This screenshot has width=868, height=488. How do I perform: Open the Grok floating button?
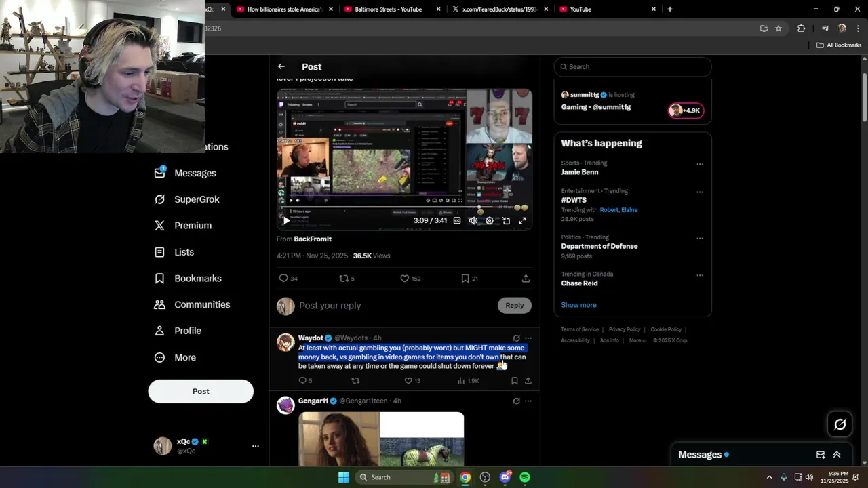click(x=840, y=424)
